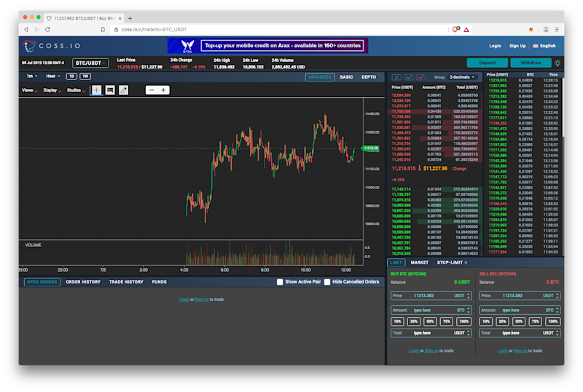Image resolution: width=583 pixels, height=392 pixels.
Task: Focus the buy Amount BTC field
Action: pos(431,310)
